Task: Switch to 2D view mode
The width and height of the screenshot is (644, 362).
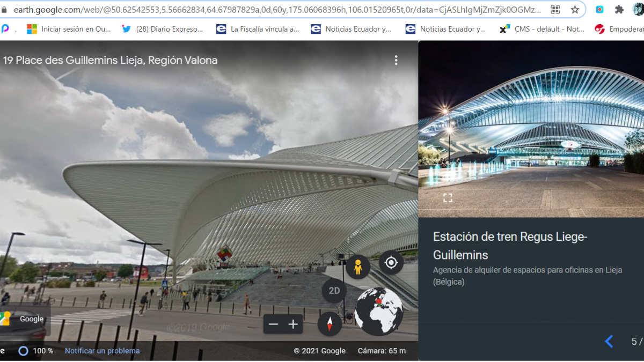Action: (334, 291)
